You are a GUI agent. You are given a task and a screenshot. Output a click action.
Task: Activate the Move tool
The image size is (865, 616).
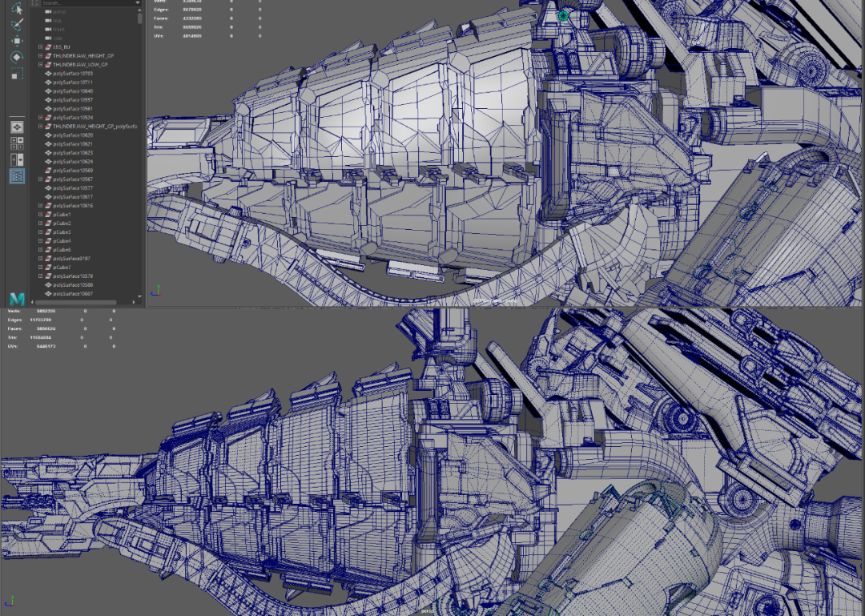coord(17,41)
